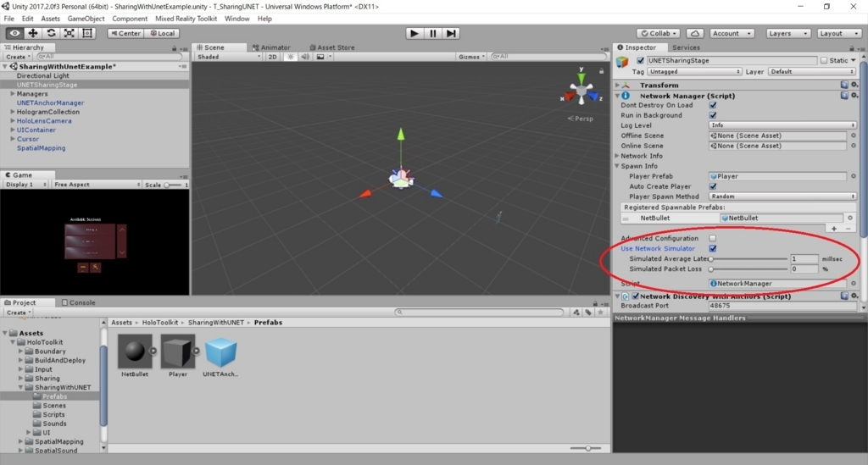Viewport: 868px width, 465px height.
Task: Select the Rect transform tool
Action: [x=87, y=33]
